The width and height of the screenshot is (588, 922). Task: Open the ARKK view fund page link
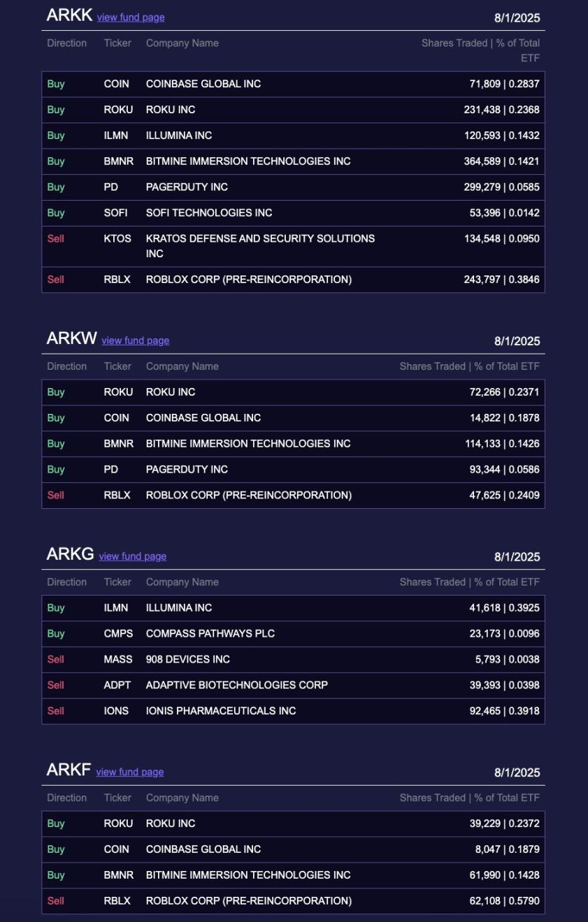tap(131, 17)
